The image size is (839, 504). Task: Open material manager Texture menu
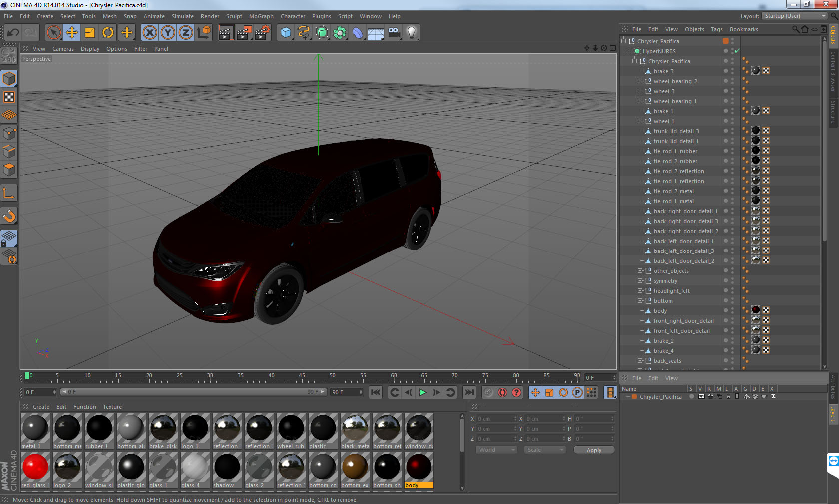(112, 407)
